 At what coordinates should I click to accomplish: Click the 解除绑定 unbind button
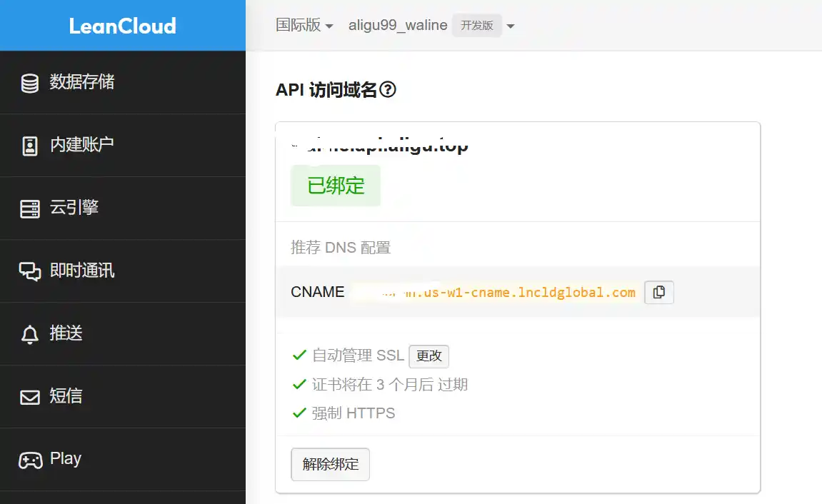click(330, 465)
